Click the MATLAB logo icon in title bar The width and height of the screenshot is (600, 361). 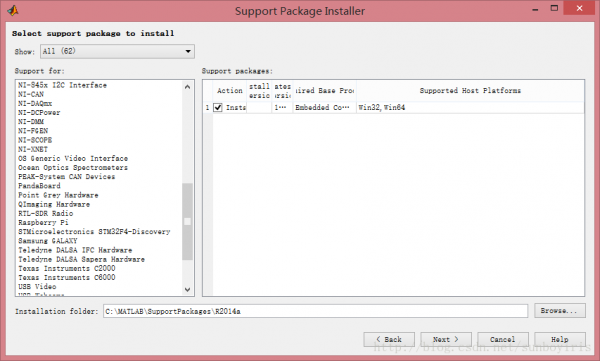click(13, 10)
